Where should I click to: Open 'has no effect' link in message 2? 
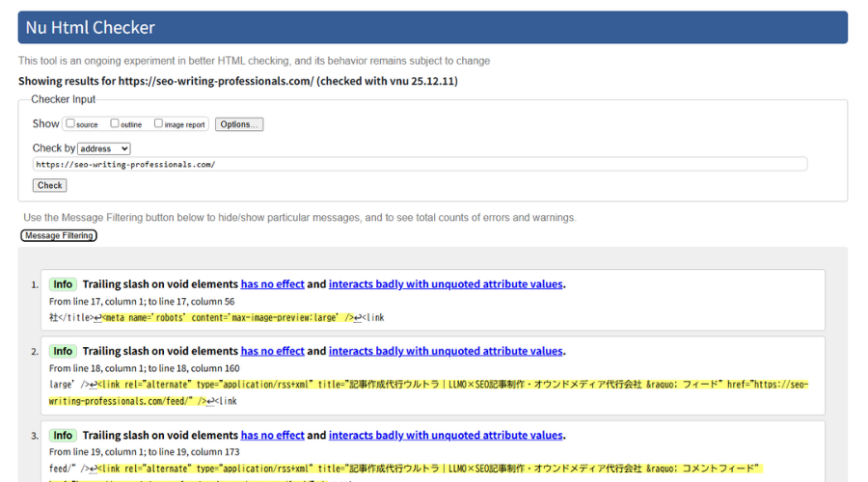272,351
